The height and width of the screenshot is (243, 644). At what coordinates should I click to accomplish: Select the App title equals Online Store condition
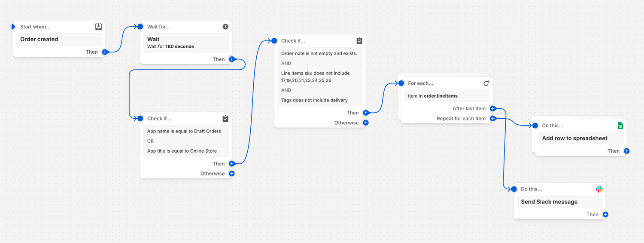click(182, 151)
